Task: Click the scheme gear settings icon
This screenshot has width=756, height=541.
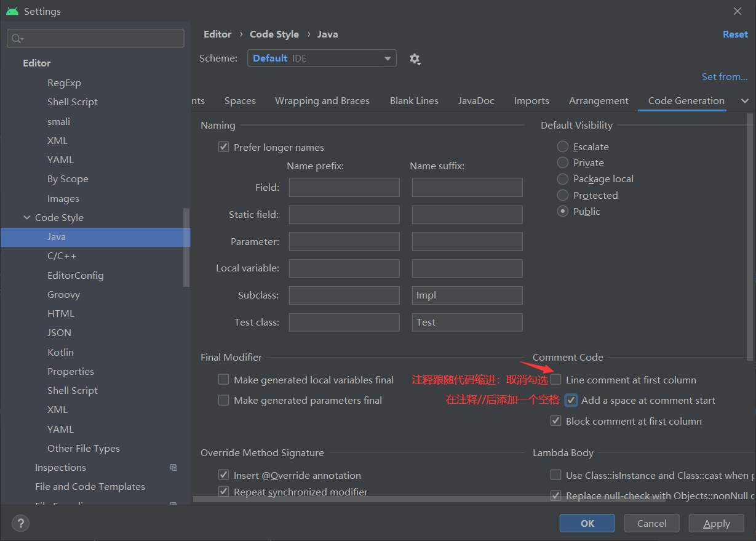Action: [x=415, y=59]
